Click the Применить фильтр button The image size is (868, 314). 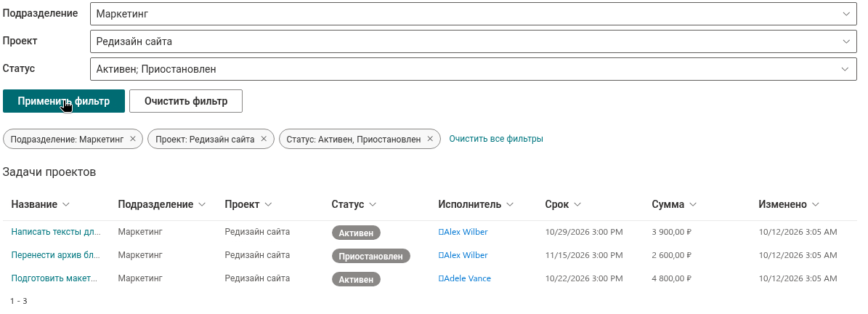(x=64, y=101)
